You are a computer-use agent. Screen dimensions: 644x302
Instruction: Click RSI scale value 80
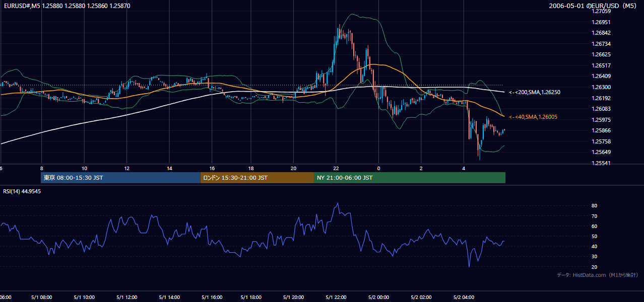coord(594,206)
